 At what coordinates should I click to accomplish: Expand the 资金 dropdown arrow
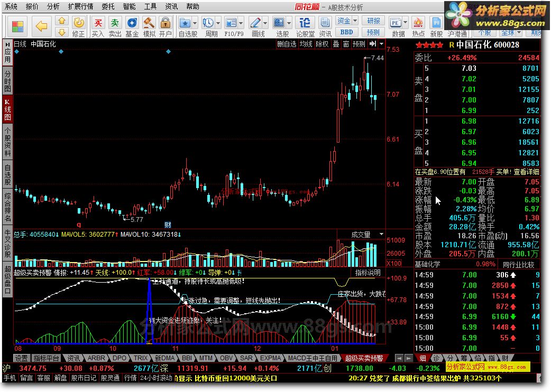tap(355, 21)
